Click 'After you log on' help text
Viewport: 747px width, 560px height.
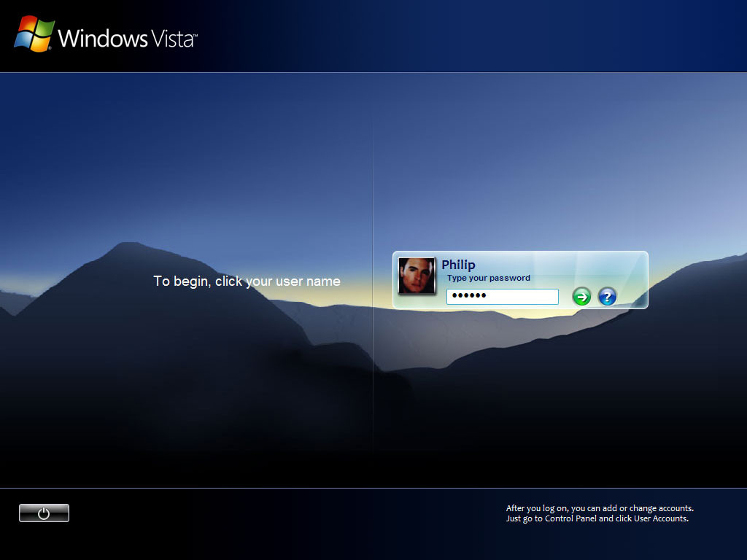(x=600, y=508)
